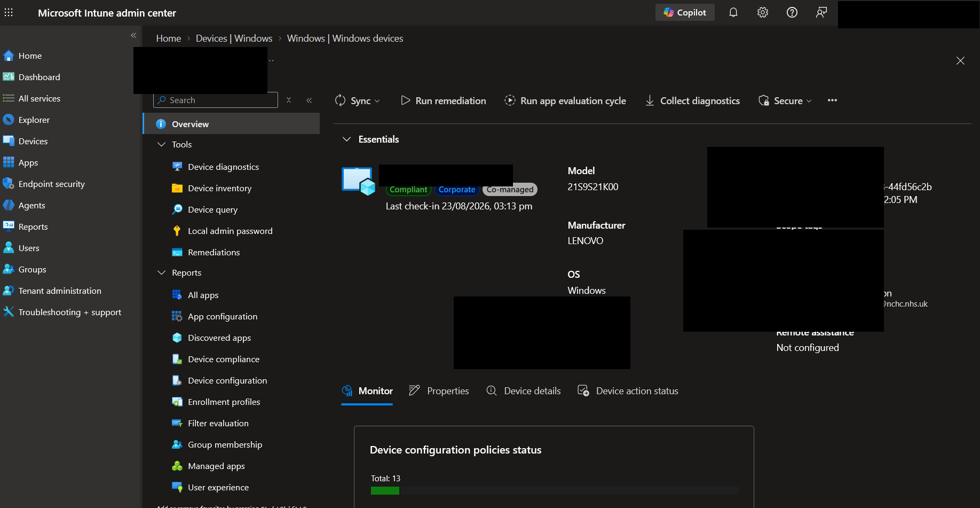Open Group membership
The width and height of the screenshot is (980, 508).
(x=225, y=444)
